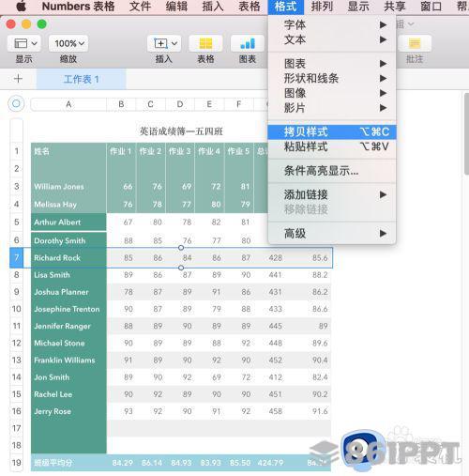This screenshot has height=476, width=469.
Task: Open the Apple menu
Action: pos(21,6)
